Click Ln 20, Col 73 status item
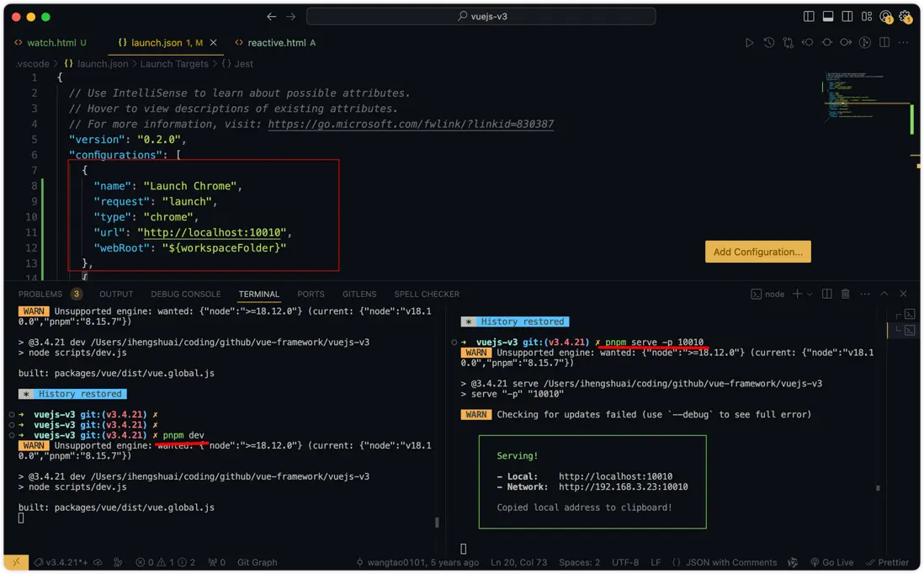Screen dimensions: 924x574 click(518, 563)
